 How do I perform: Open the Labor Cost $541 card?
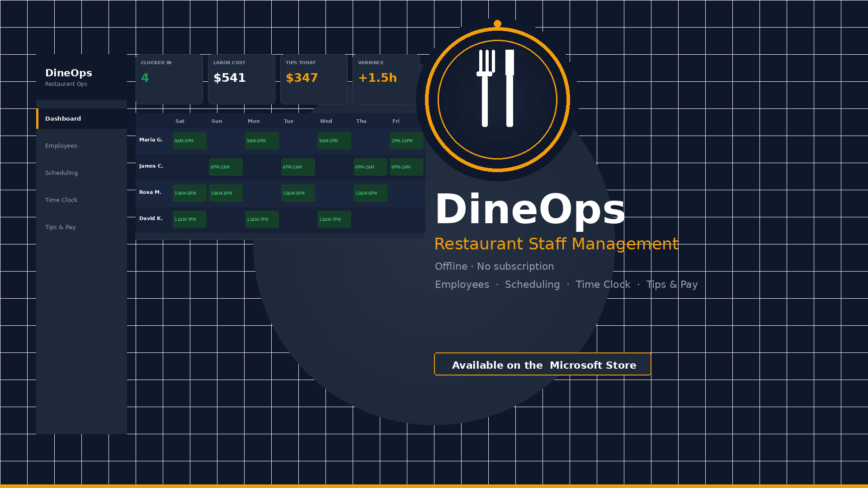[x=241, y=80]
